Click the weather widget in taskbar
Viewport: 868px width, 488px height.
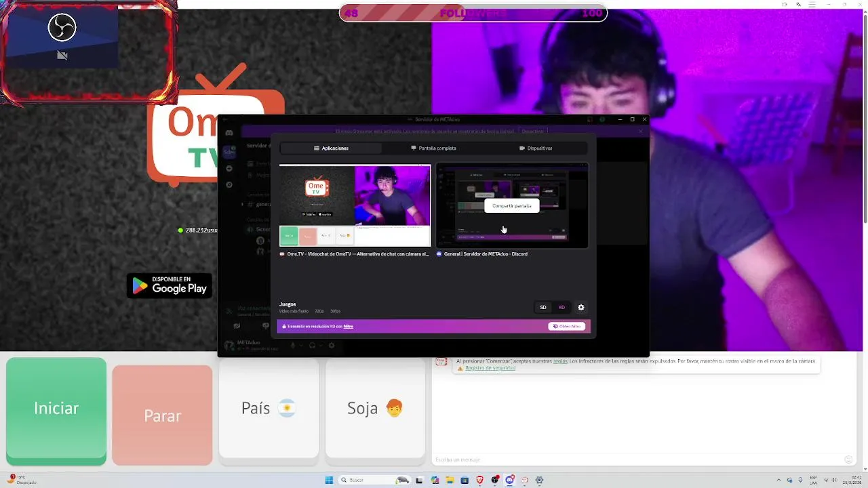[22, 480]
